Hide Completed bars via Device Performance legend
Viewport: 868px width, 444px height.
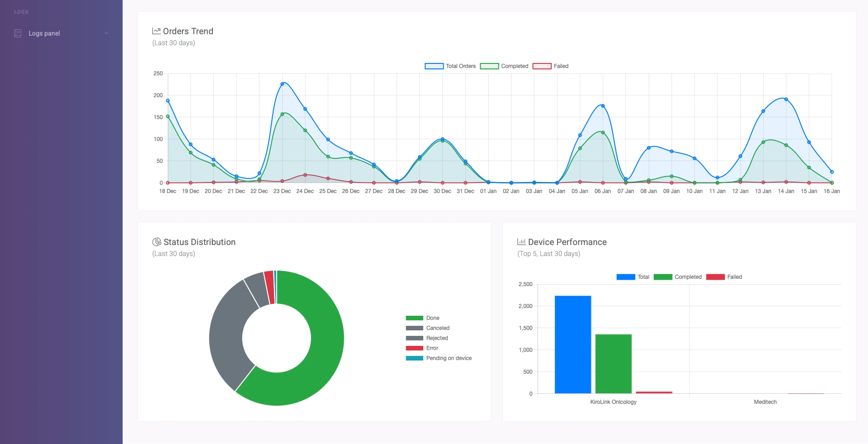click(679, 277)
